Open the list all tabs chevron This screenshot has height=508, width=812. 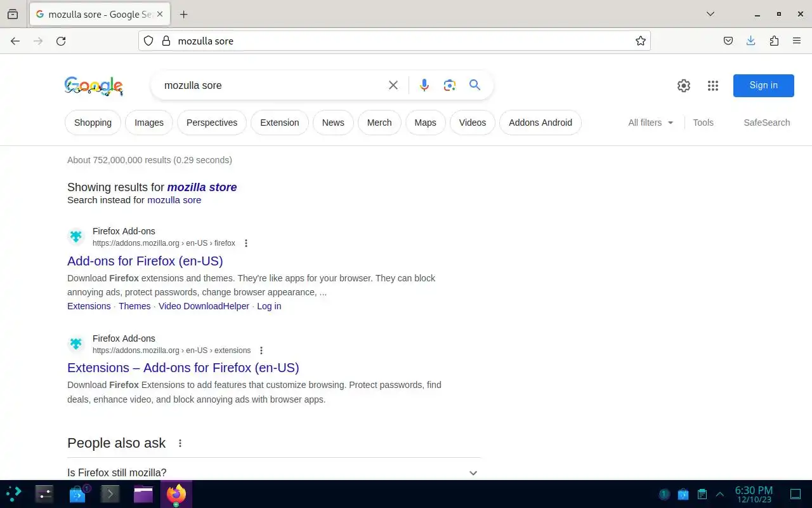point(710,14)
